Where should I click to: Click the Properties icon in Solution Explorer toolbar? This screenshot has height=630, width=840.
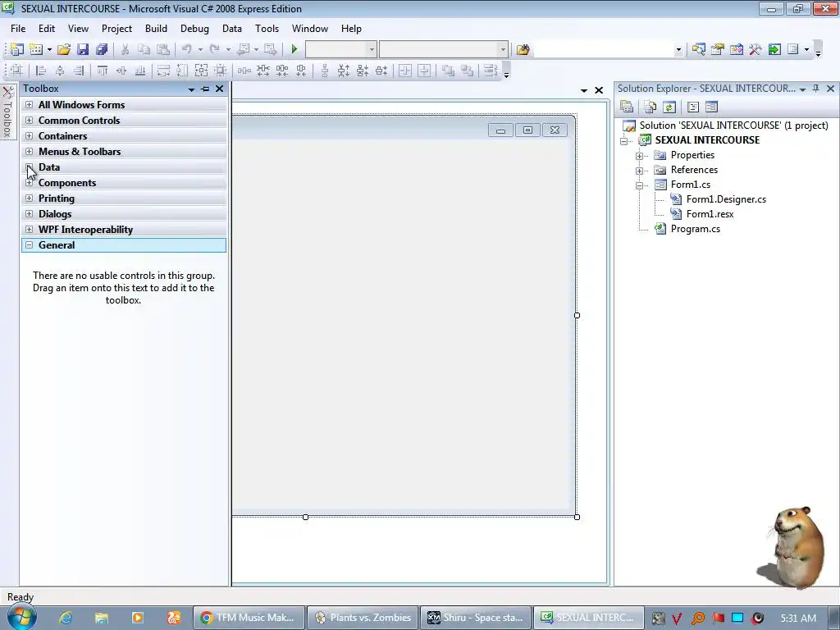tap(627, 107)
